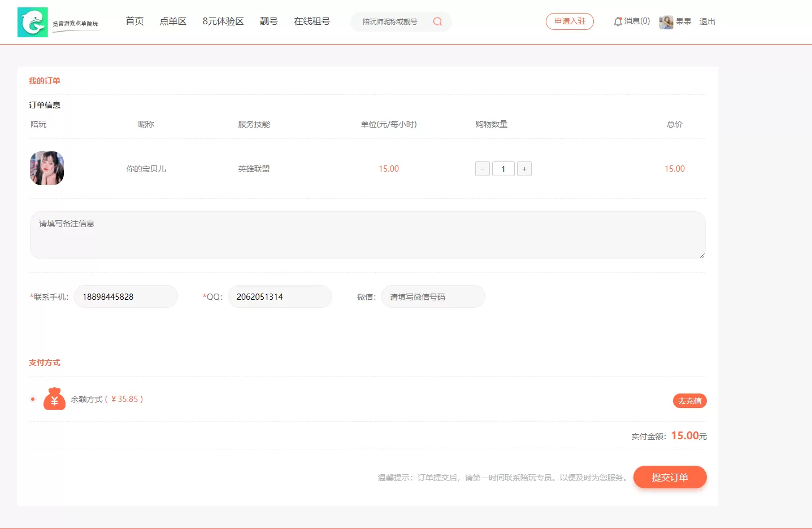Decrease quantity with minus button

(x=483, y=169)
